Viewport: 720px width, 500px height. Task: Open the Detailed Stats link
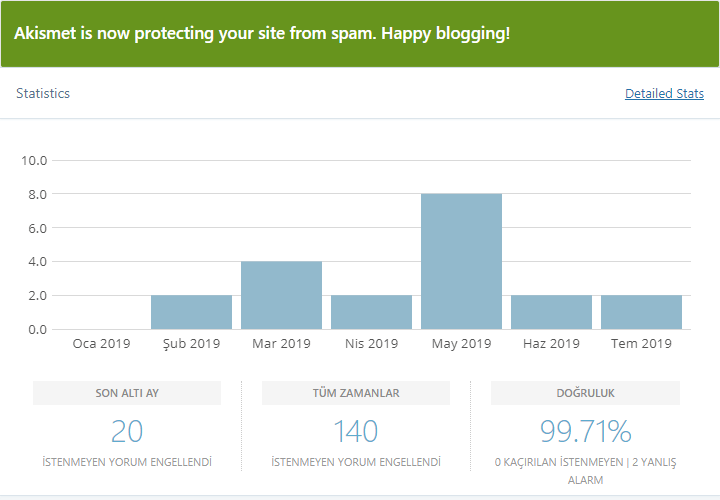click(x=664, y=94)
